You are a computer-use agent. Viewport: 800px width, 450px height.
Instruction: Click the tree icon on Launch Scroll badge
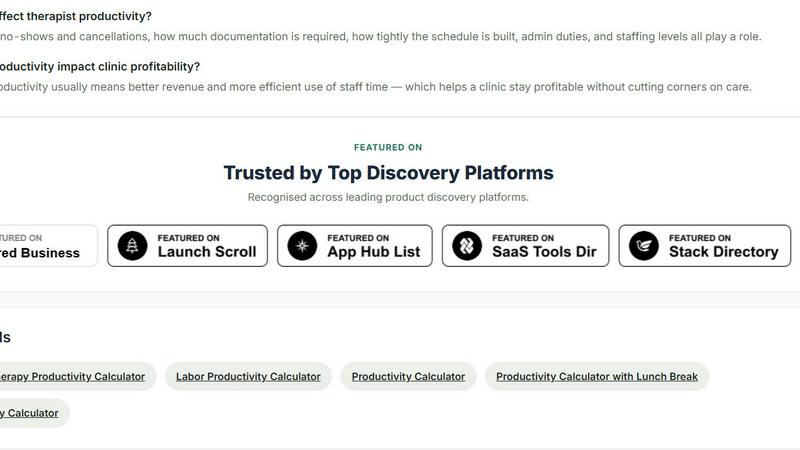132,246
